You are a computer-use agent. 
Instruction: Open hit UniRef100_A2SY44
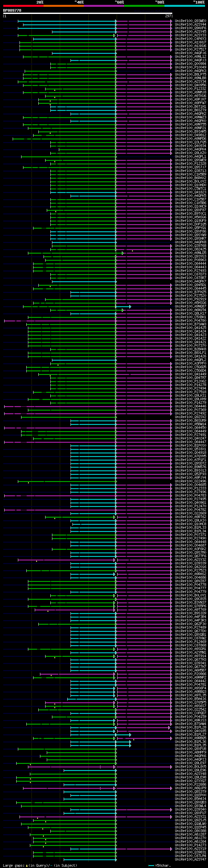[x=190, y=25]
